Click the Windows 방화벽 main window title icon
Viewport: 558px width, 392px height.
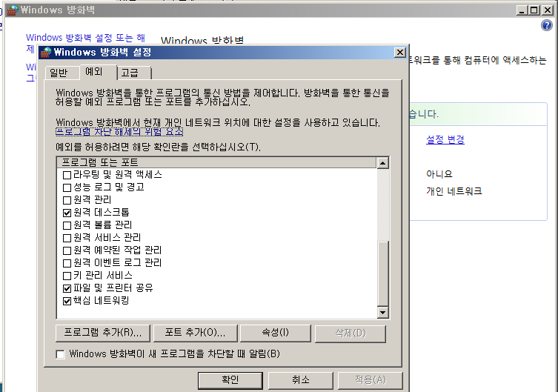[13, 10]
